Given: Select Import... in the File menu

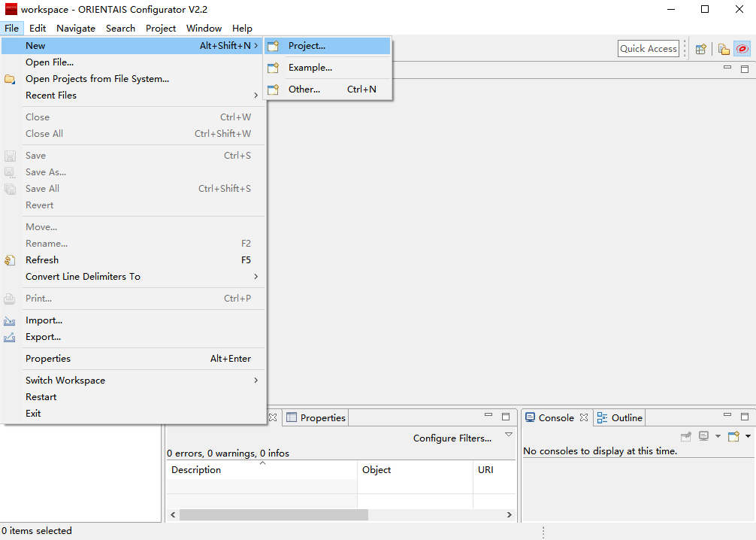Looking at the screenshot, I should click(x=44, y=320).
